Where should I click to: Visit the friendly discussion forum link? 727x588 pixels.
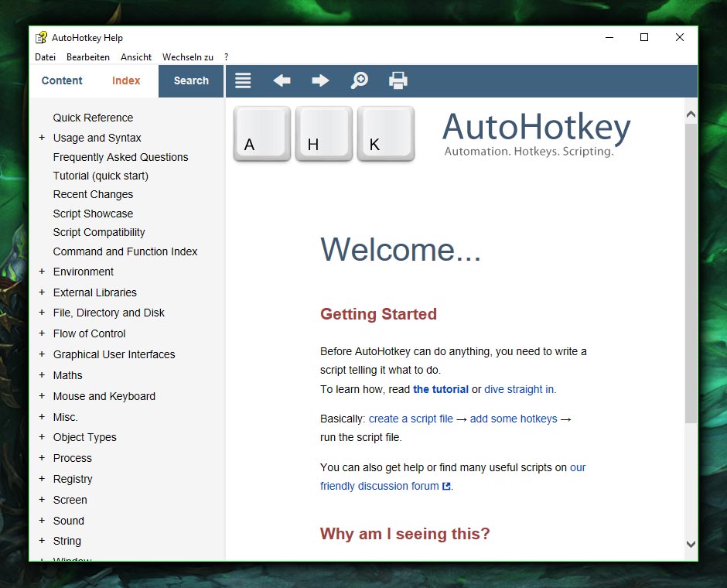(379, 486)
